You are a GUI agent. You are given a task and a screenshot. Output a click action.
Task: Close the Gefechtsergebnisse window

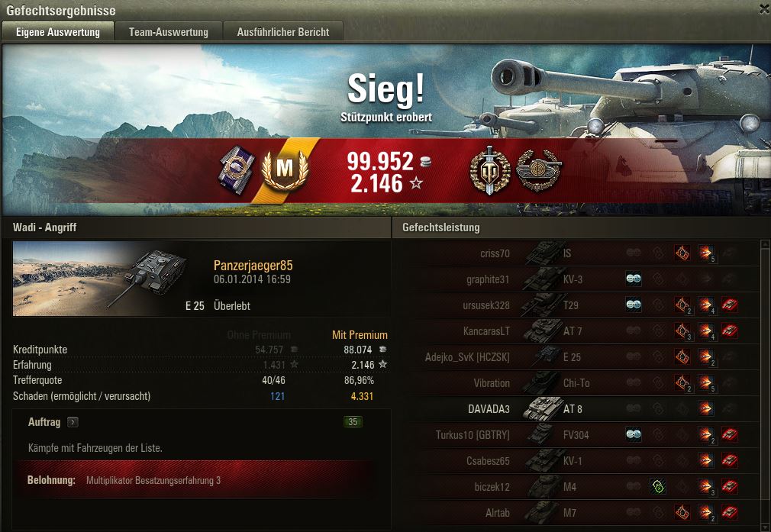(763, 9)
